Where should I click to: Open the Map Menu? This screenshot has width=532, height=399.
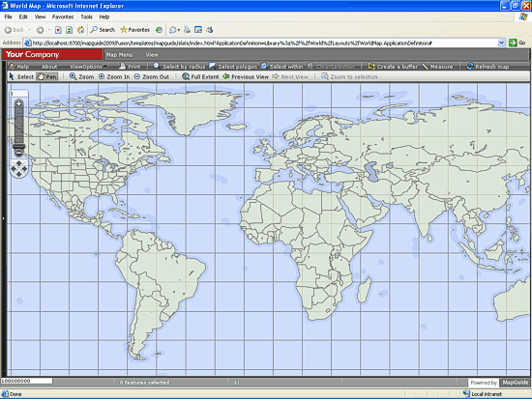119,54
